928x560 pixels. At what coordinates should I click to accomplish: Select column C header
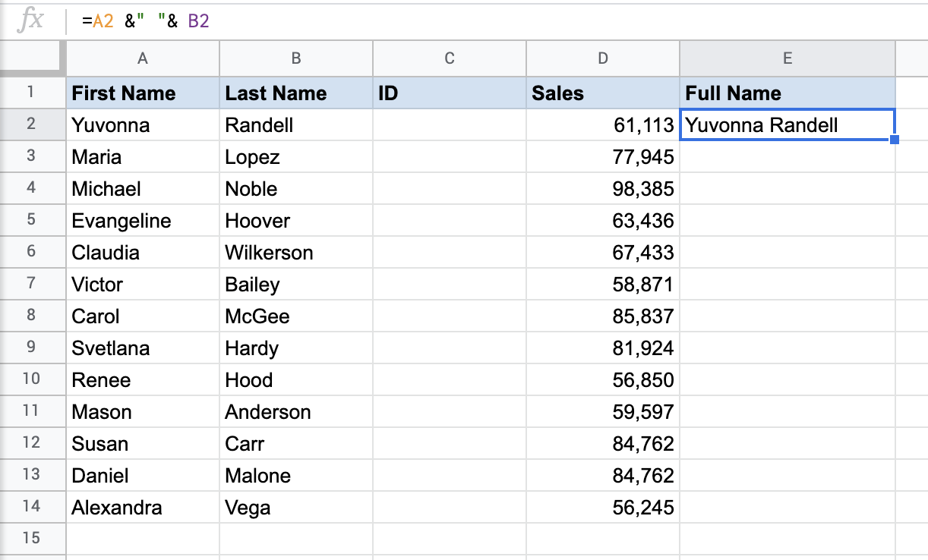(450, 58)
